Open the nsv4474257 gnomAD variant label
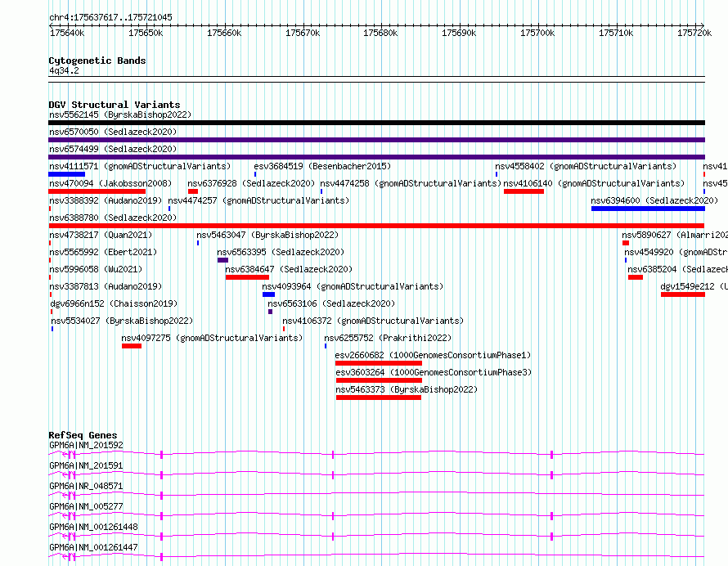The height and width of the screenshot is (566, 728). tap(258, 200)
